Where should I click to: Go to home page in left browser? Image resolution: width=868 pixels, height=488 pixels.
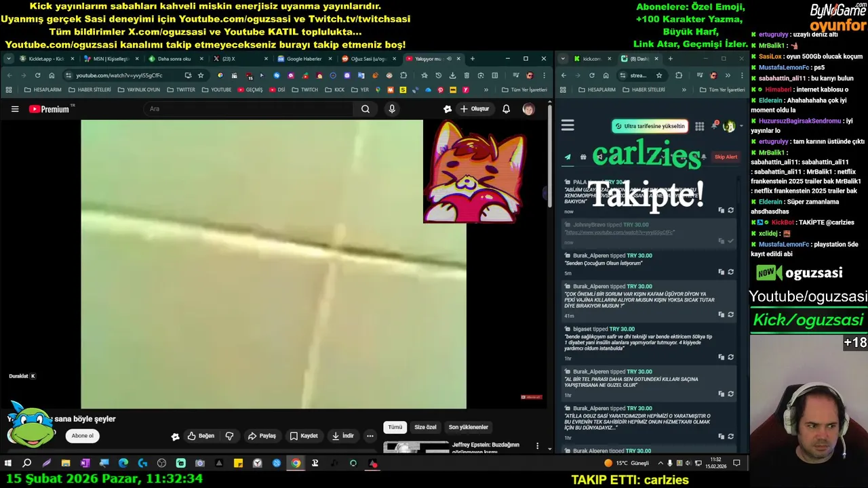[52, 75]
